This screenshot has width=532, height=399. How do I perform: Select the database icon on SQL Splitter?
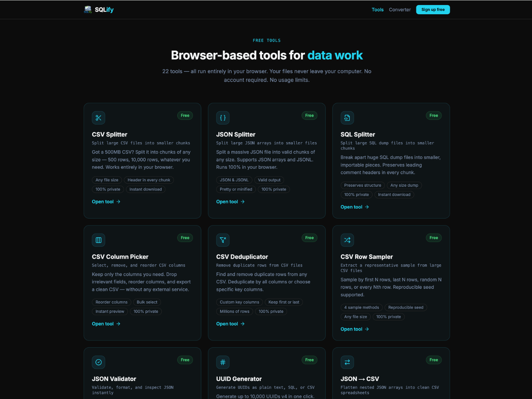tap(347, 118)
